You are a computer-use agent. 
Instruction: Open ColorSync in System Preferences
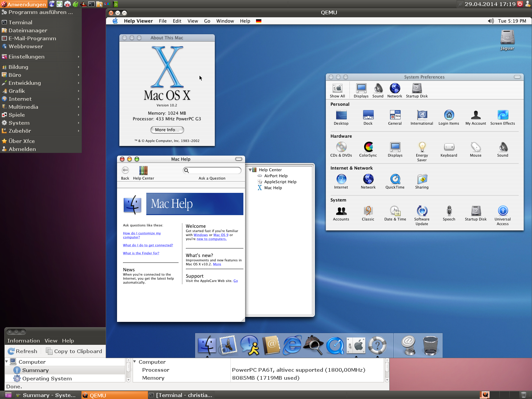[368, 147]
